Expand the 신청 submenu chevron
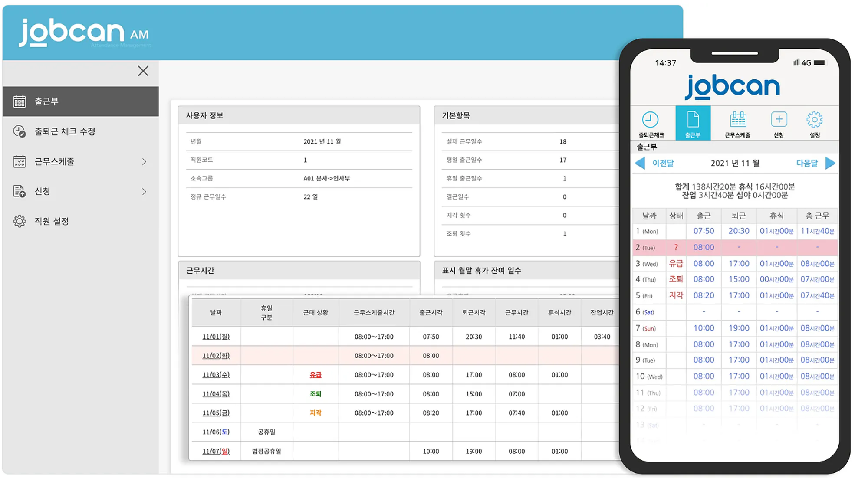The image size is (868, 478). (145, 192)
